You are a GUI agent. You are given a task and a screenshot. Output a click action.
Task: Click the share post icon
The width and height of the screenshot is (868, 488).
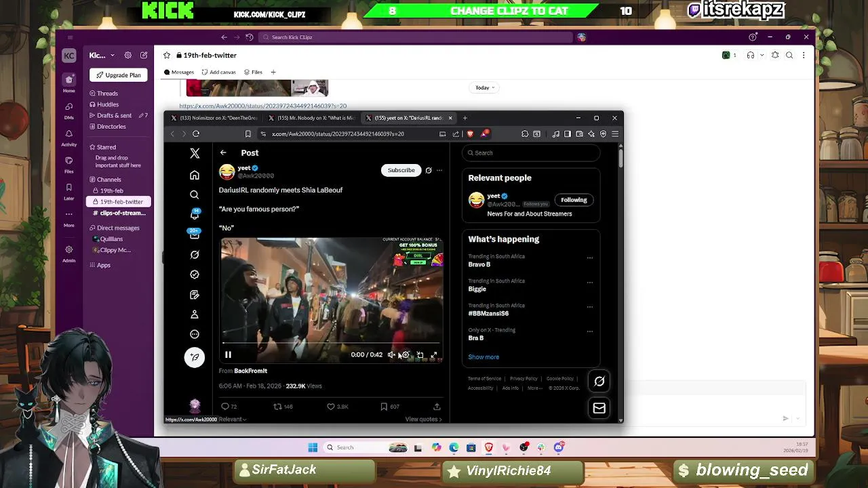[x=437, y=407]
